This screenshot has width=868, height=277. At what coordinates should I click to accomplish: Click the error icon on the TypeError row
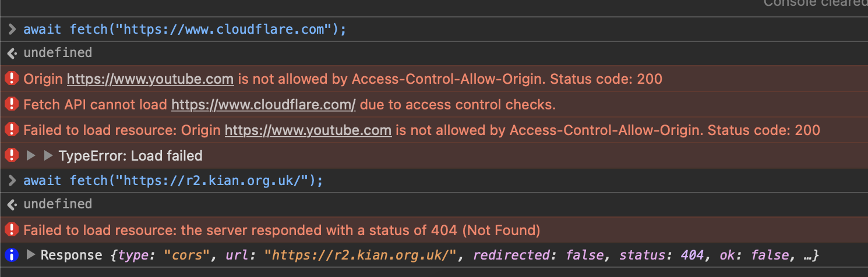pos(11,155)
